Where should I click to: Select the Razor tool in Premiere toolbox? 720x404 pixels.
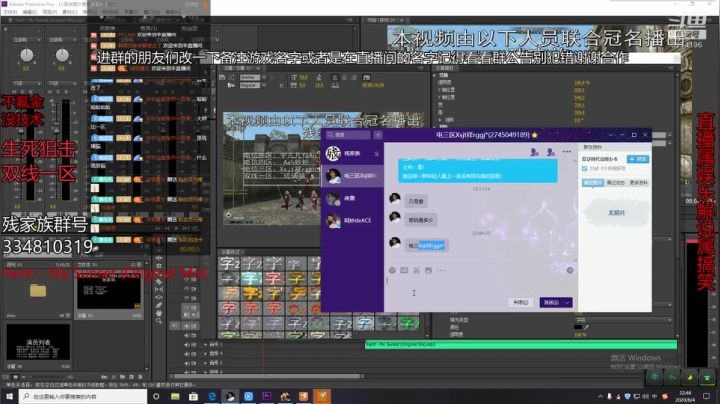click(x=159, y=281)
